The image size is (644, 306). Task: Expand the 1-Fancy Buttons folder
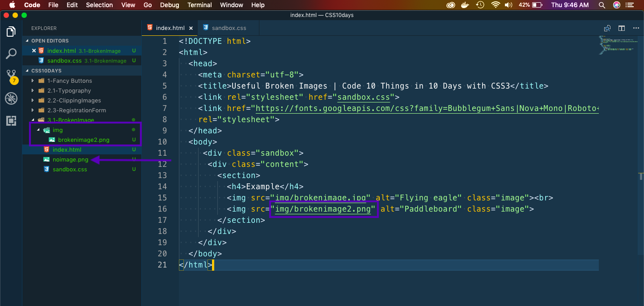(33, 81)
